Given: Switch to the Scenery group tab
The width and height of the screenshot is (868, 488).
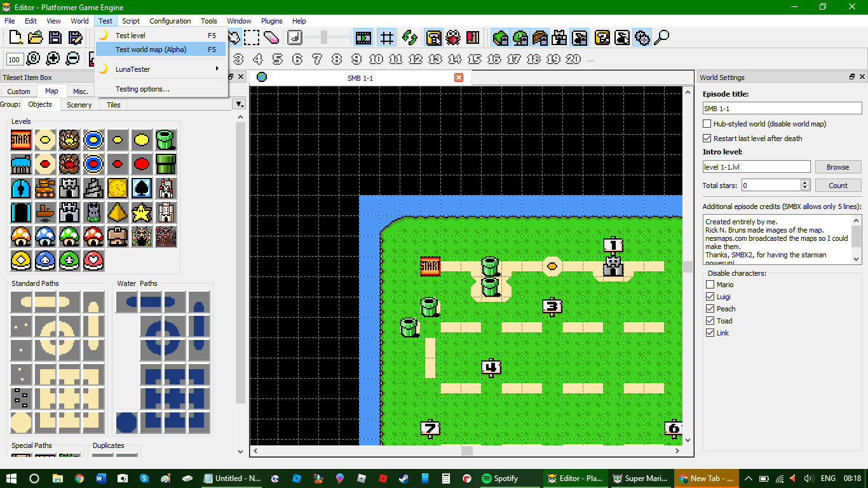Looking at the screenshot, I should pos(79,105).
